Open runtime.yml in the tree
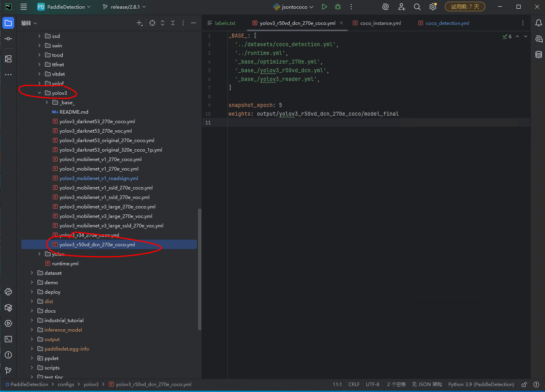Screen dimensions: 545x392 [x=65, y=264]
